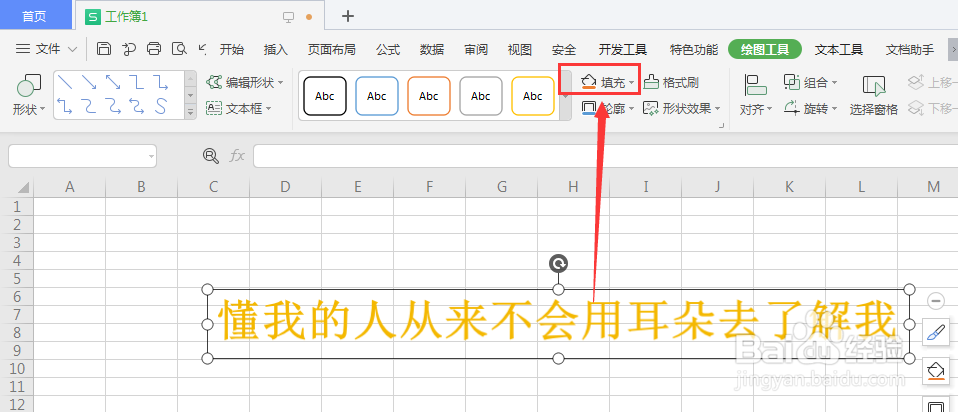Image resolution: width=958 pixels, height=412 pixels.
Task: Open Print Preview from quick toolbar
Action: (179, 49)
